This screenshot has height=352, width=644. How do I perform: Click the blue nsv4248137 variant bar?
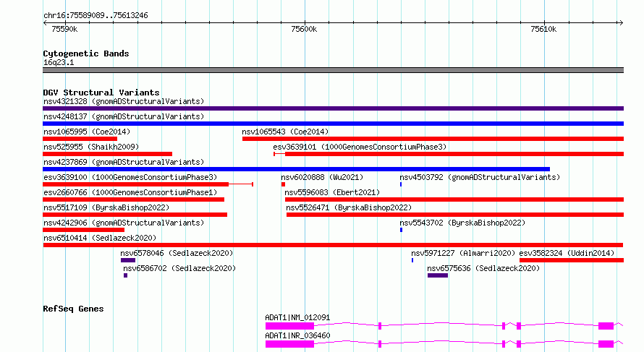pos(333,124)
